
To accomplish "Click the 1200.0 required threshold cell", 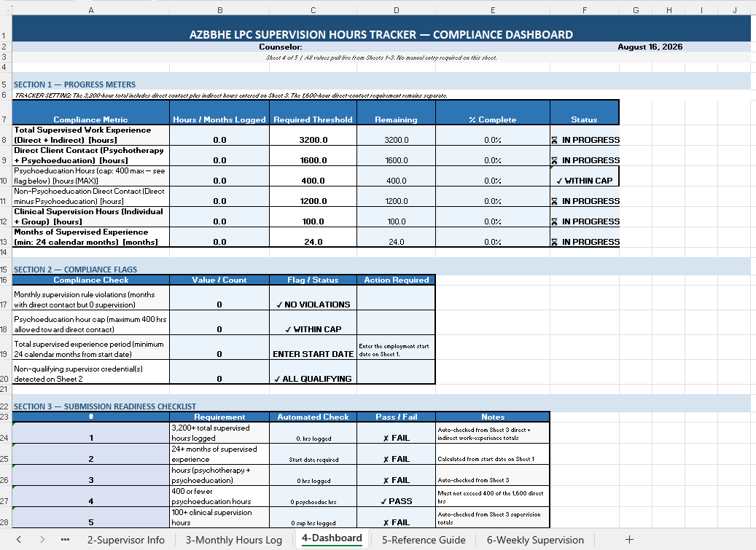I will click(x=313, y=197).
